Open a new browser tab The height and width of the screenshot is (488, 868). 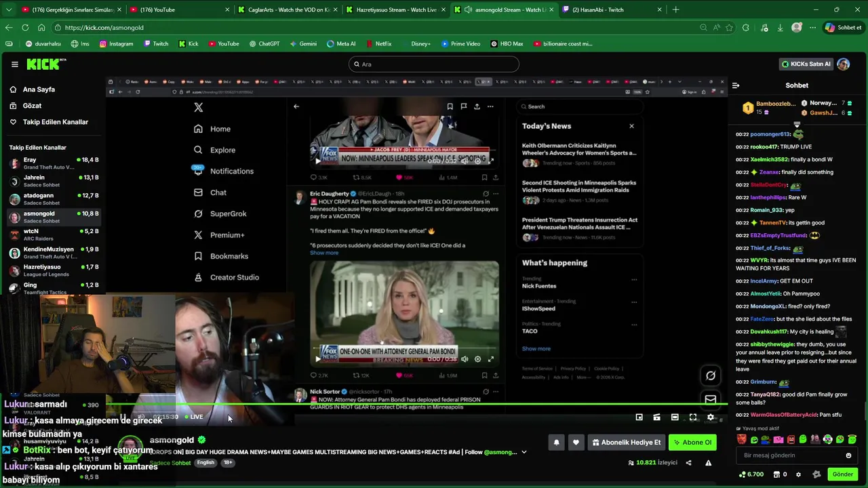click(x=675, y=9)
